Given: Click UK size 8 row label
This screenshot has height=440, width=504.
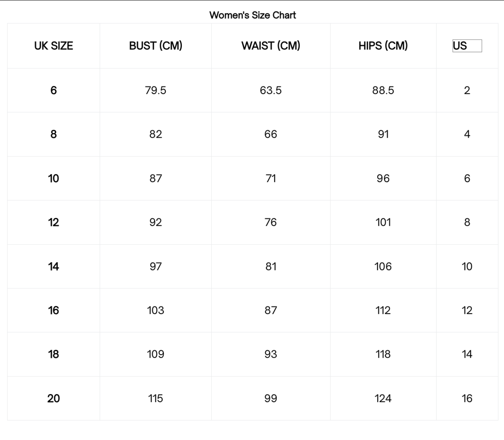Looking at the screenshot, I should pyautogui.click(x=53, y=134).
